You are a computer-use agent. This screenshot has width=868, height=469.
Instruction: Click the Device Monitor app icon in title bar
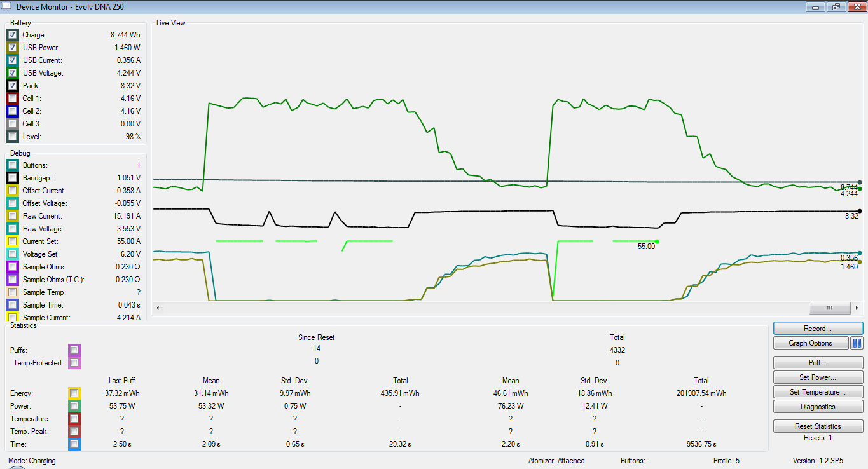pos(5,6)
